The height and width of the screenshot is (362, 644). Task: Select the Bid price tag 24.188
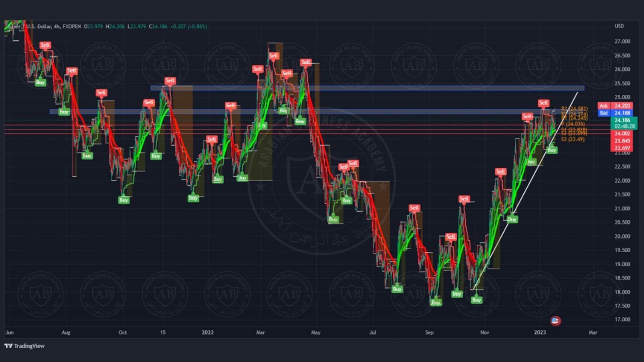point(622,113)
